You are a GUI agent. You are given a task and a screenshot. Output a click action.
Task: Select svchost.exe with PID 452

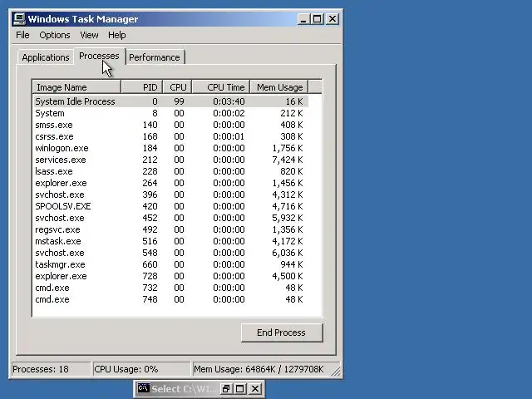(171, 218)
